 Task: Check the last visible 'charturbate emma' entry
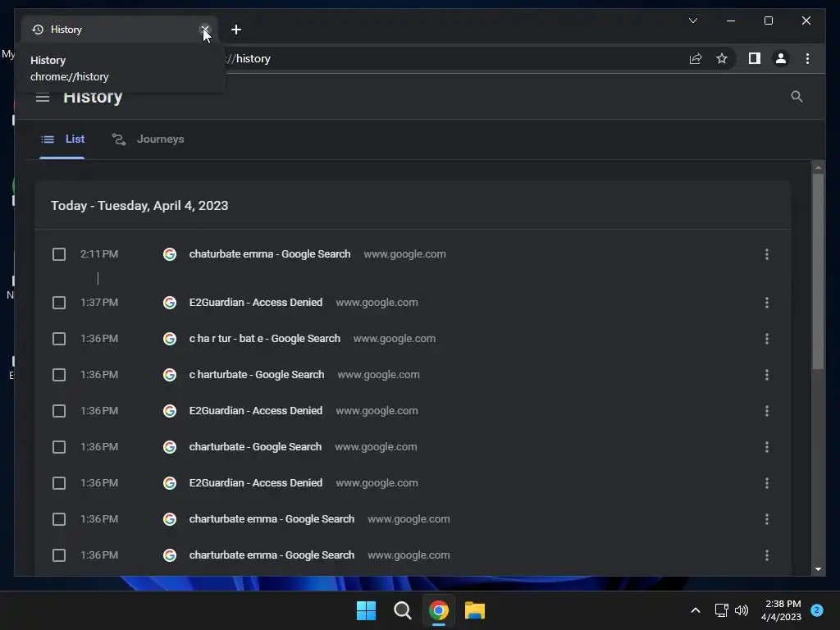pyautogui.click(x=59, y=555)
